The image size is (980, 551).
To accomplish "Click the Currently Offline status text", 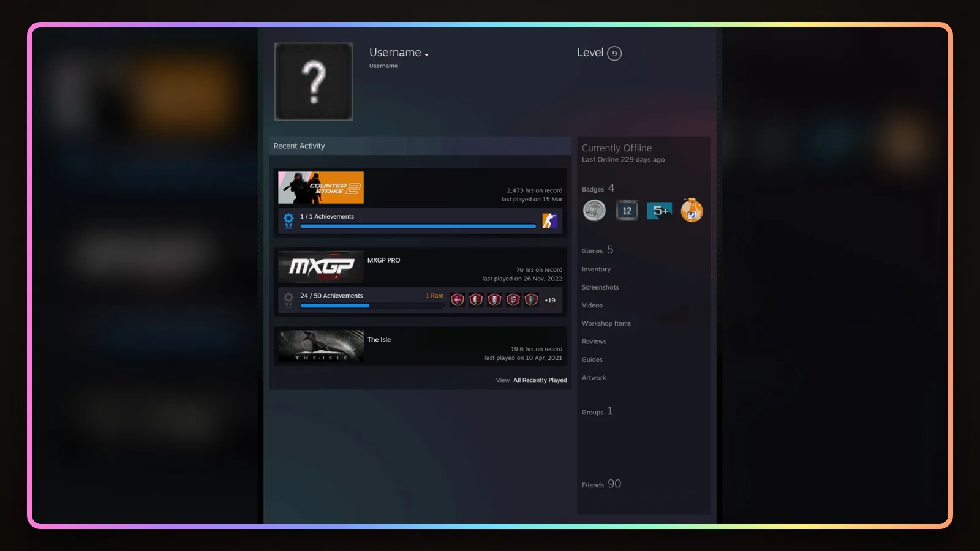I will tap(616, 148).
